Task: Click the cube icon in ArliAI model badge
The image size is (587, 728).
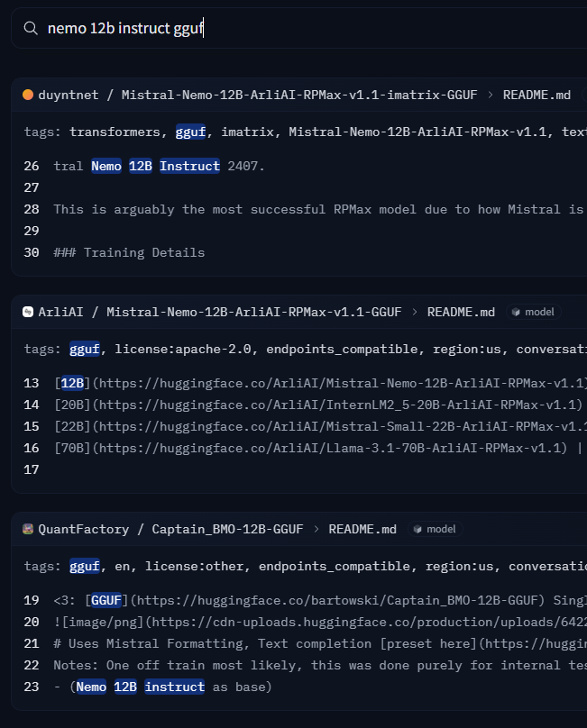Action: (516, 312)
